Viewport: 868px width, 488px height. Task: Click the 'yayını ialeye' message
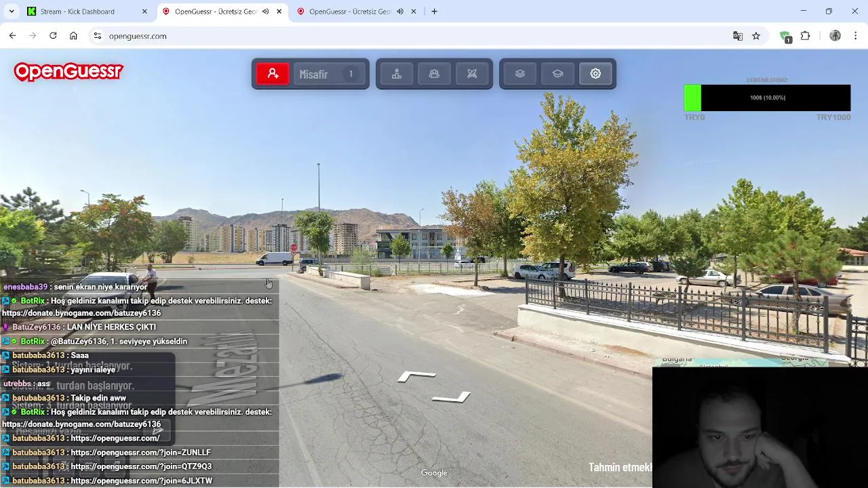(x=93, y=369)
